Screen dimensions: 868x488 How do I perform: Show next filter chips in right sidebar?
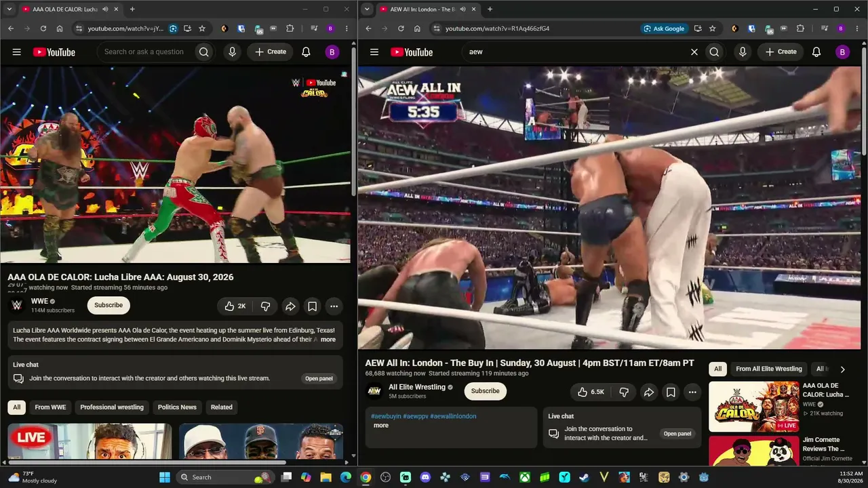pyautogui.click(x=843, y=369)
